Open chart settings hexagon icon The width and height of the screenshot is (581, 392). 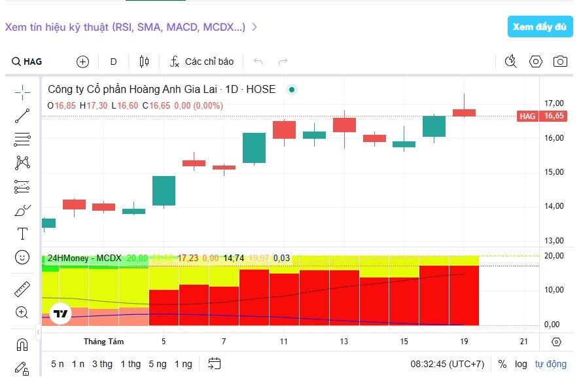click(x=536, y=62)
